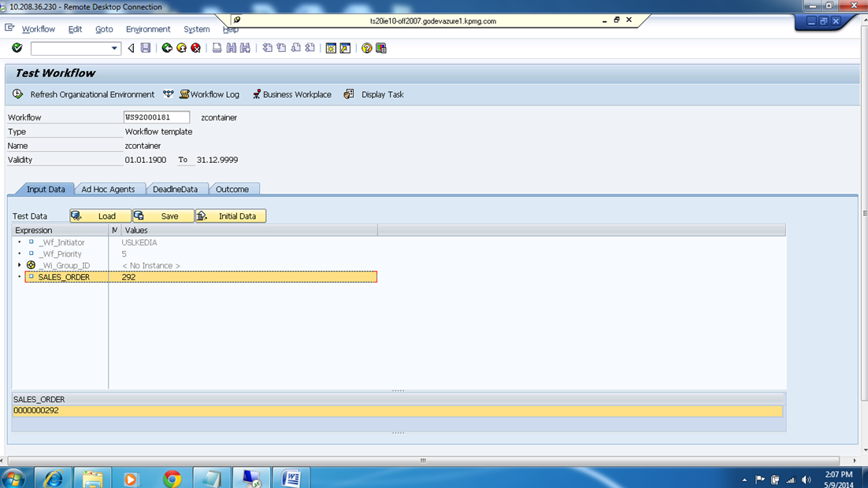Image resolution: width=868 pixels, height=488 pixels.
Task: Switch to the Ad Hoc Agents tab
Action: 109,189
